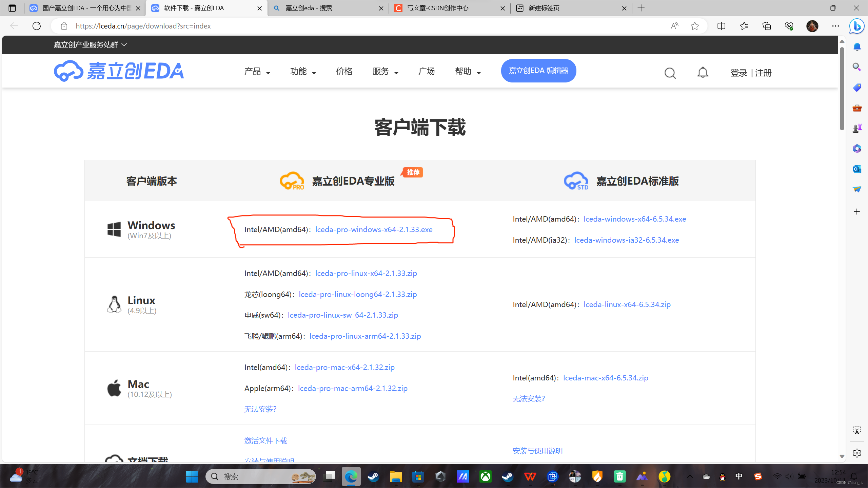
Task: Click the 嘉立创EDA 编辑器 button
Action: click(x=538, y=71)
